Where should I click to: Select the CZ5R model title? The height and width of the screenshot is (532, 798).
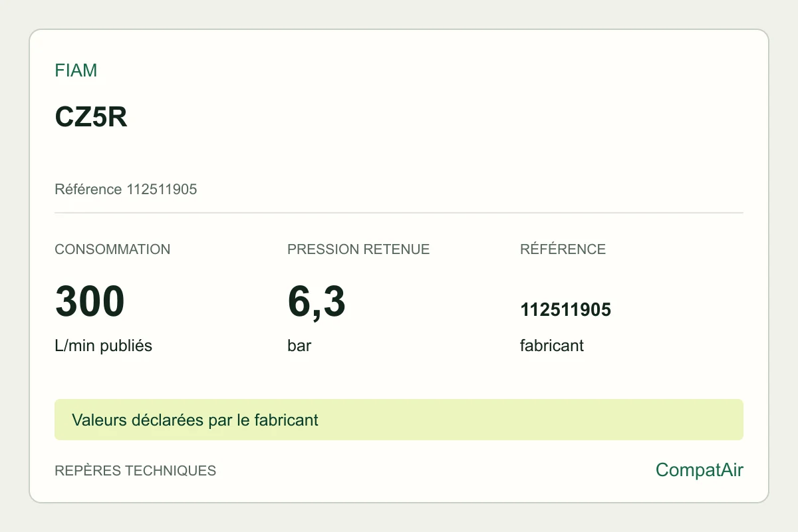(91, 118)
